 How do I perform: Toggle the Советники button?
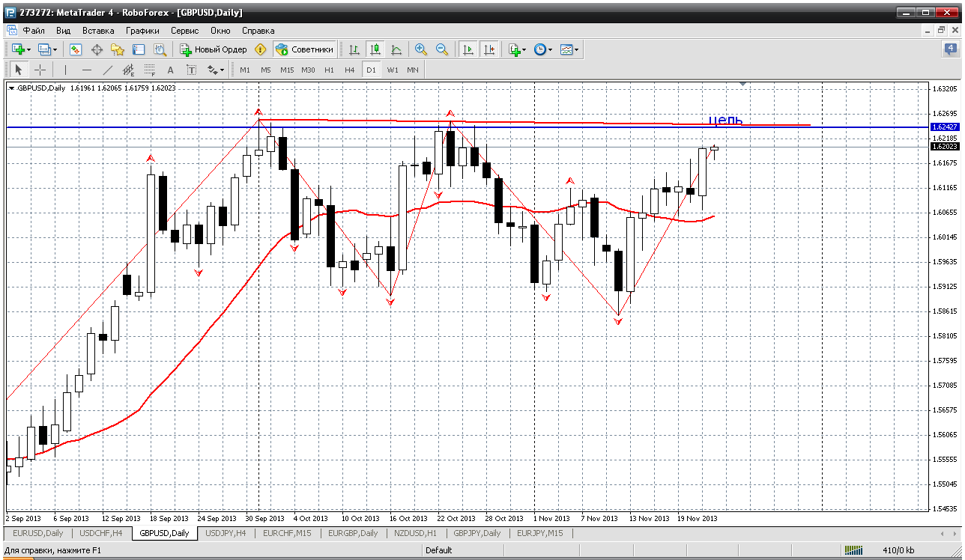(x=304, y=49)
